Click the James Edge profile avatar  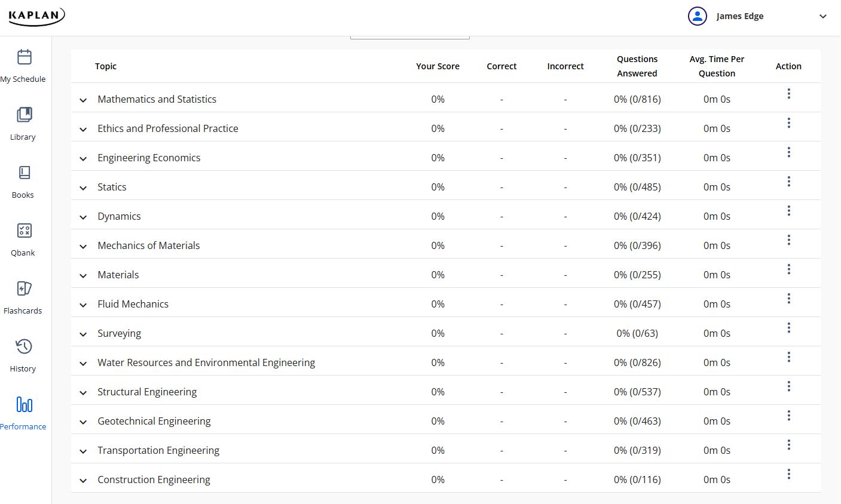click(698, 16)
